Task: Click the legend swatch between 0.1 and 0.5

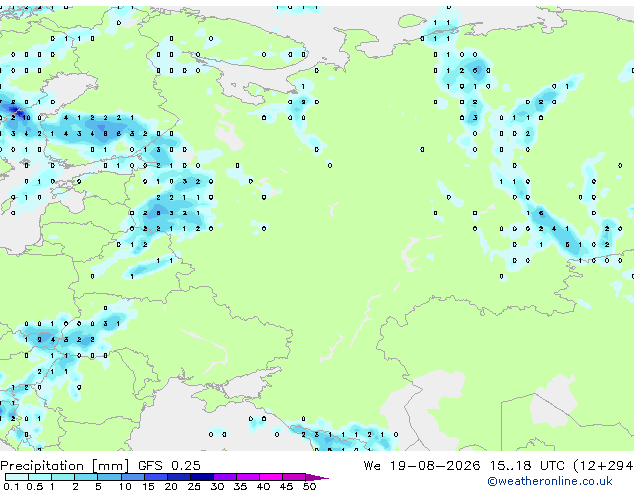Action: click(x=17, y=477)
